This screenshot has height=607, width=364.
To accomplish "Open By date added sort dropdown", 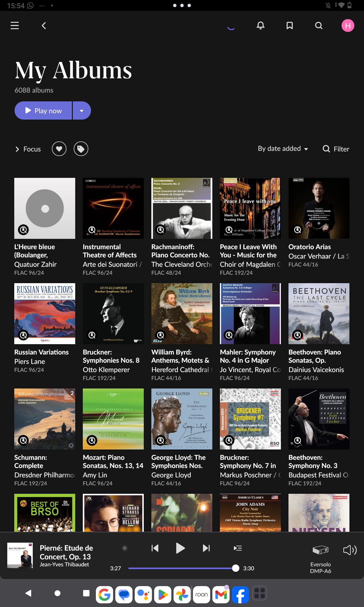I will 283,149.
